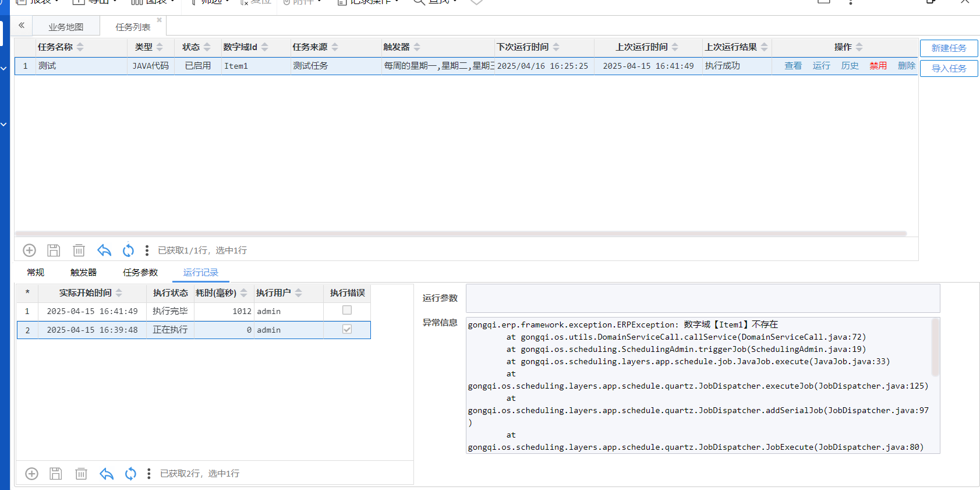Click the undo arrow in run records toolbar
The height and width of the screenshot is (490, 980).
point(107,474)
